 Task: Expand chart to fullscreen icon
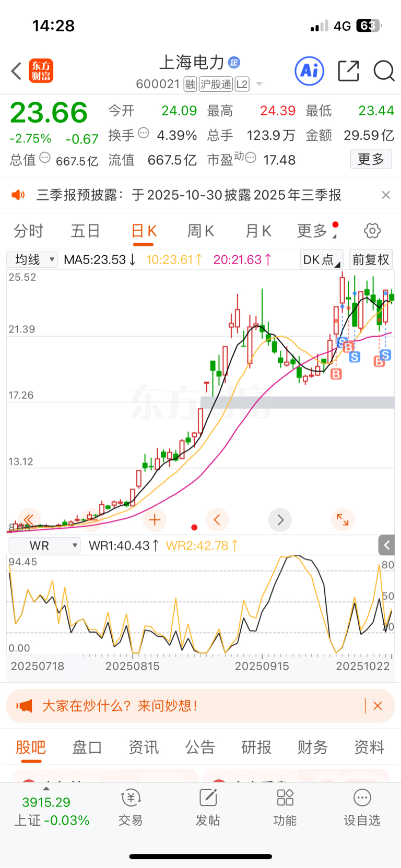point(343,519)
